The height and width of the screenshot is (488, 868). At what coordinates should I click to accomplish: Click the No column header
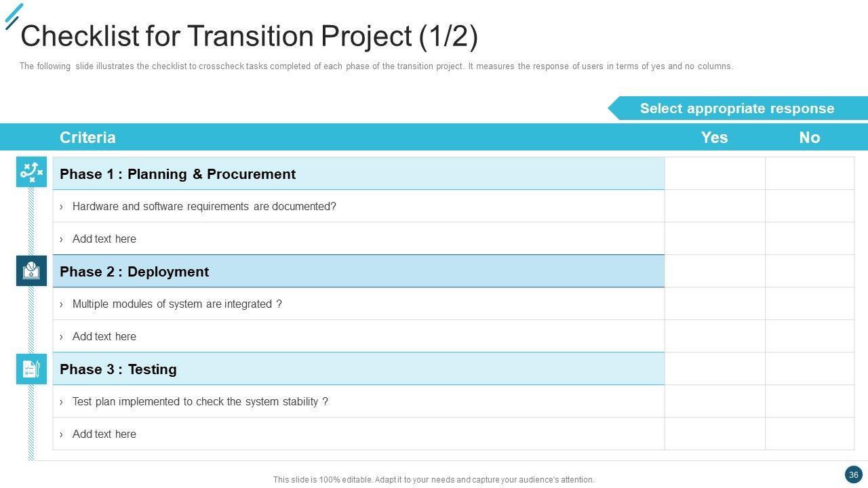point(810,138)
